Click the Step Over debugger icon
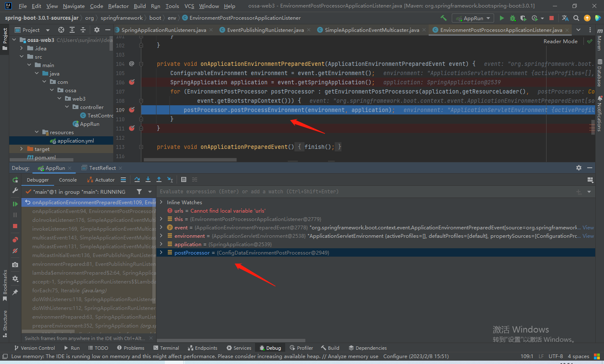Viewport: 604px width, 364px height. pyautogui.click(x=137, y=179)
